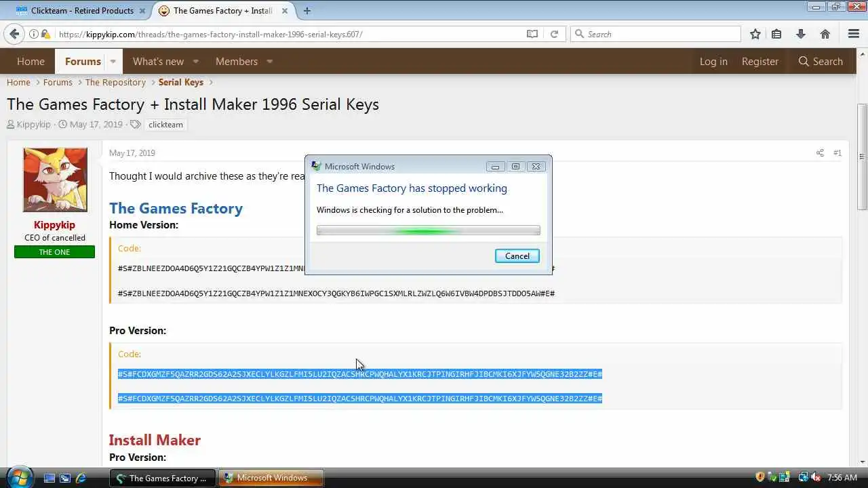
Task: Cancel the Windows solution check dialog
Action: (x=517, y=256)
